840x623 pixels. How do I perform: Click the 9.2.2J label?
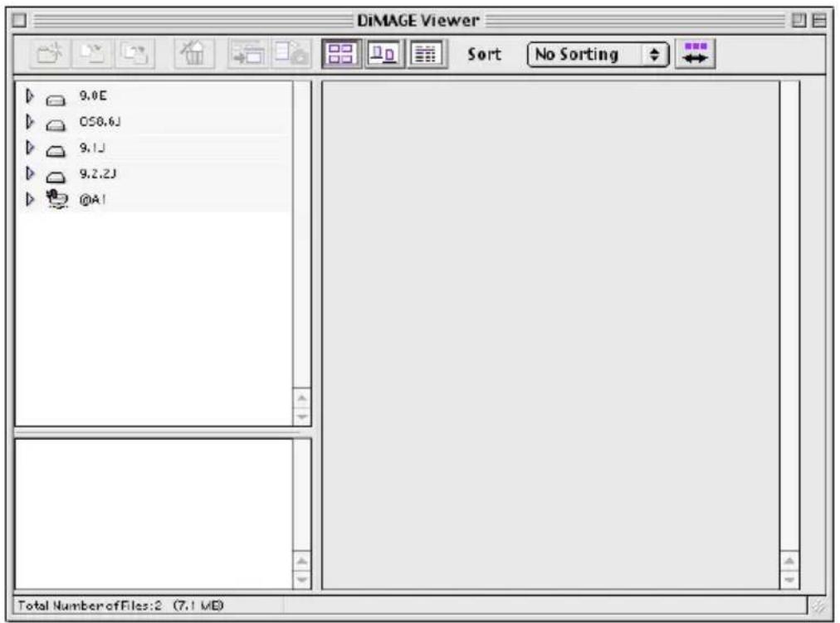click(97, 173)
